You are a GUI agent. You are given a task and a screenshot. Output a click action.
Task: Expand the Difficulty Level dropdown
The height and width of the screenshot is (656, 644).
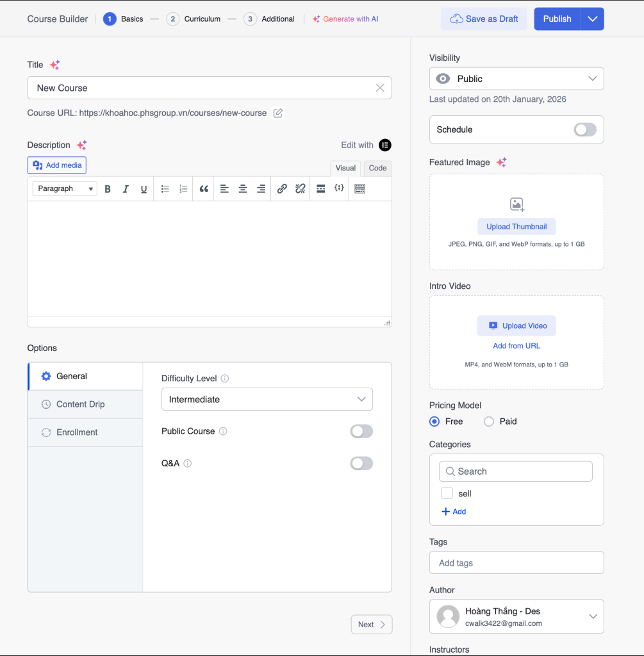pos(267,400)
